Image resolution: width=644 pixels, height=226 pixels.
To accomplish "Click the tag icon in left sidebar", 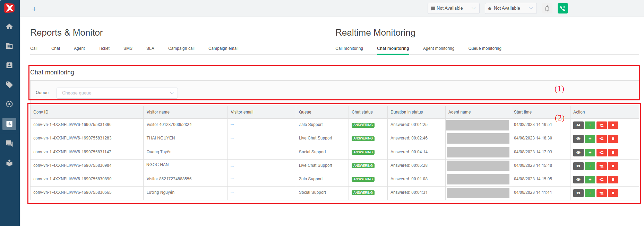I will tap(9, 85).
